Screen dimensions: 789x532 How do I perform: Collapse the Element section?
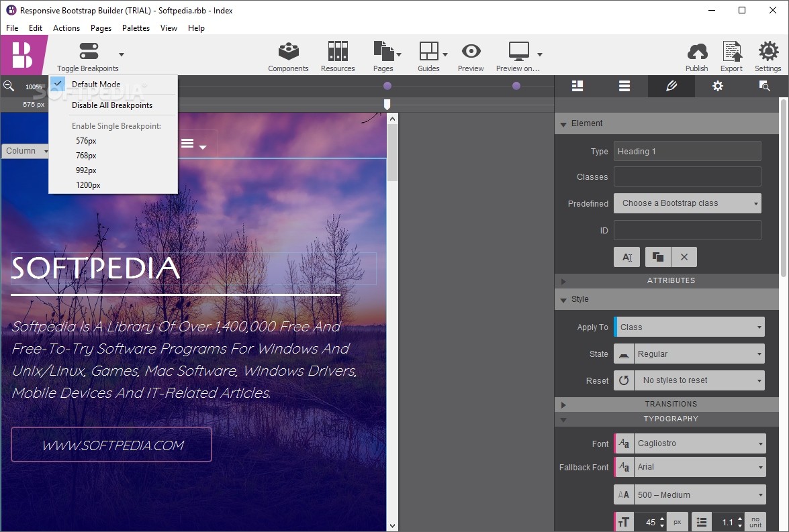click(x=563, y=123)
